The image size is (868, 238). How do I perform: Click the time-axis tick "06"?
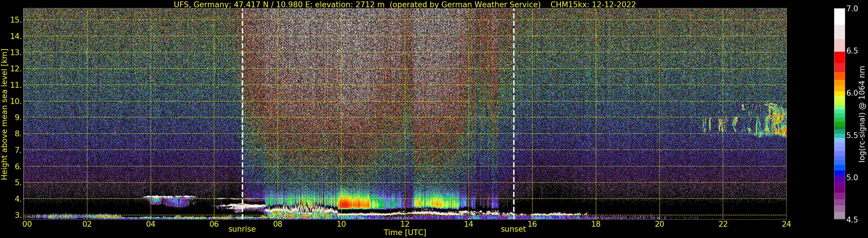click(214, 224)
